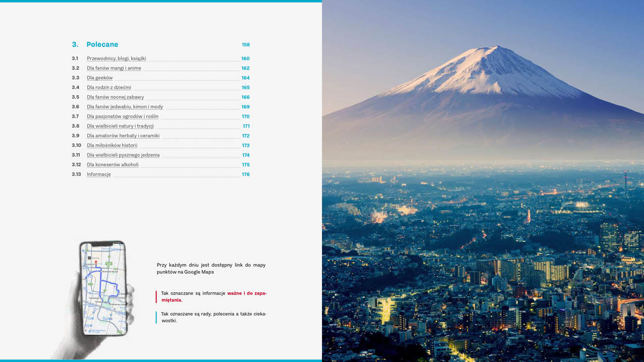This screenshot has height=362, width=644.
Task: Open "Dla fanów nocnej zabawy" section
Action: pos(115,97)
